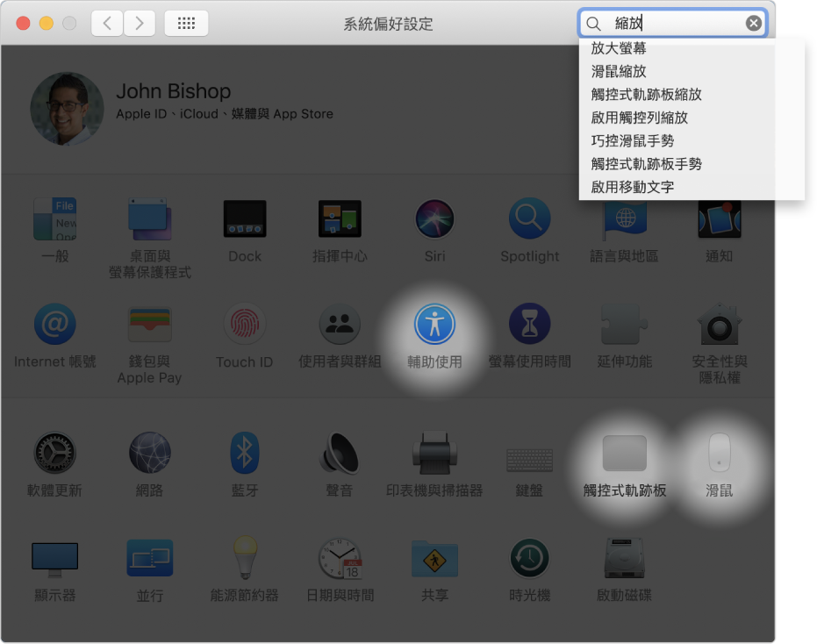This screenshot has height=644, width=817.
Task: Click the yellow minimize window button
Action: tap(47, 24)
